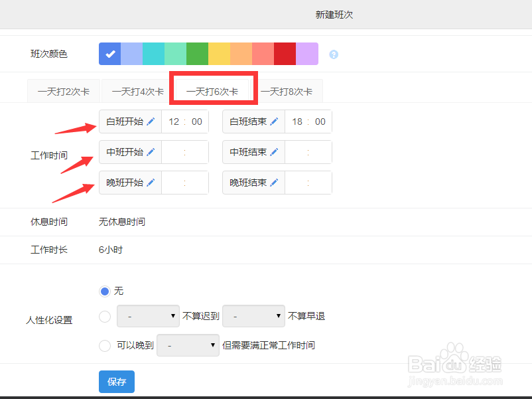Screen dimensions: 532x399
Task: Pick the light periwinkle color swatch
Action: (131, 54)
